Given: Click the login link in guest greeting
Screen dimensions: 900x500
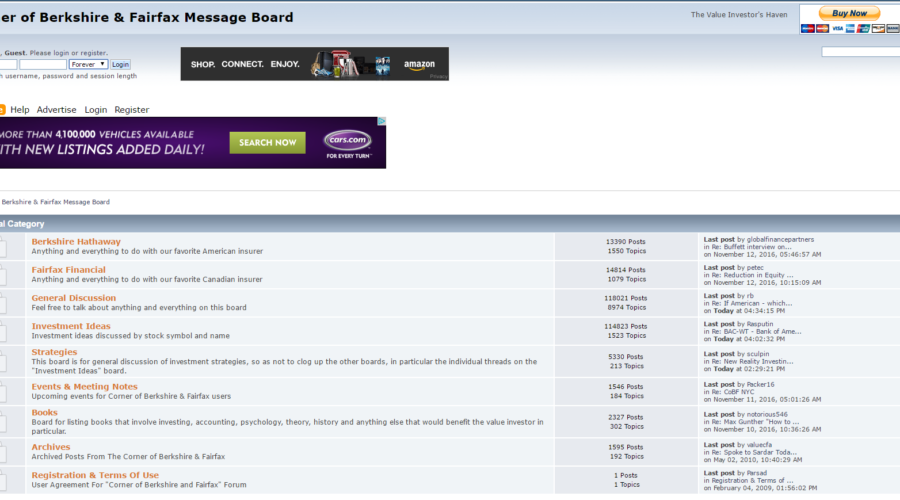Looking at the screenshot, I should click(x=61, y=53).
